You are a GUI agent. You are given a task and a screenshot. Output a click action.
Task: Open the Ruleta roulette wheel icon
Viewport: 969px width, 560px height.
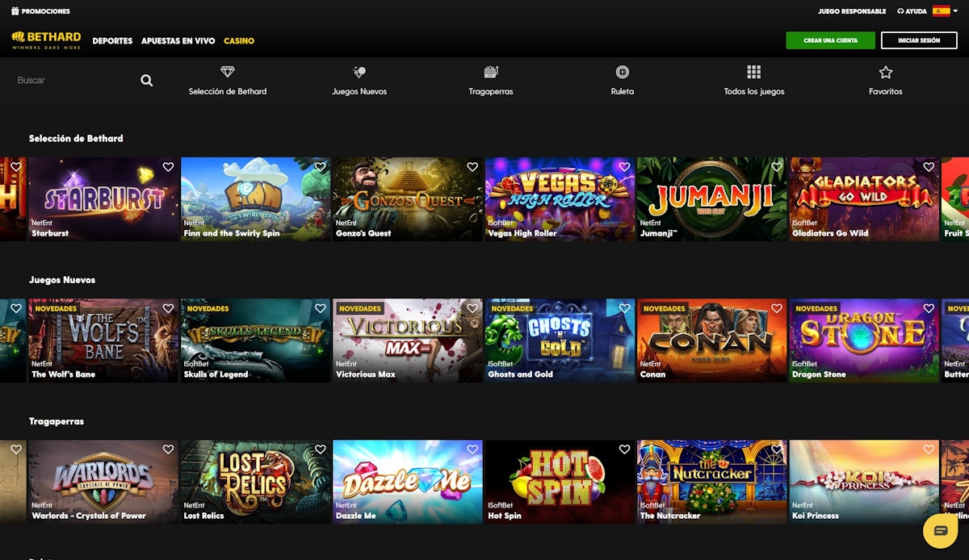tap(622, 73)
